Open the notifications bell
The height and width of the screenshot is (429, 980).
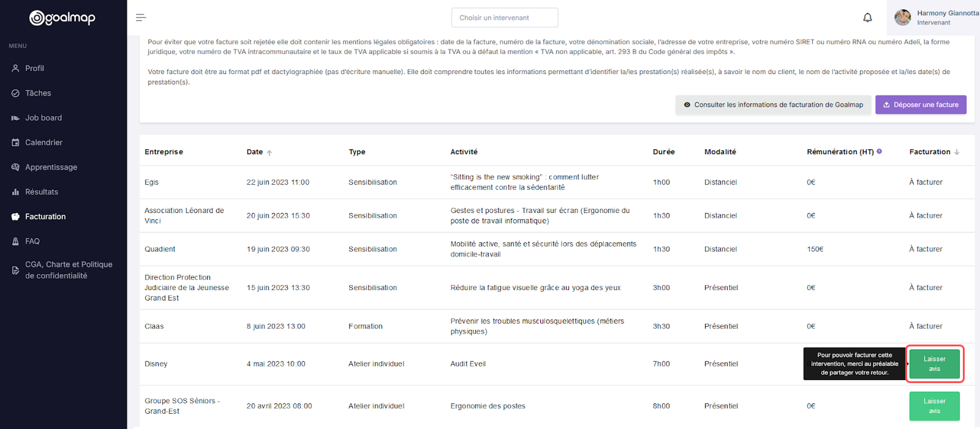point(867,18)
